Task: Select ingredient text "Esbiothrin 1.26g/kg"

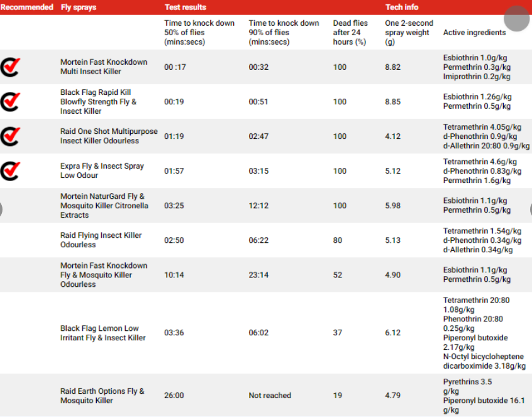Action: tap(477, 97)
